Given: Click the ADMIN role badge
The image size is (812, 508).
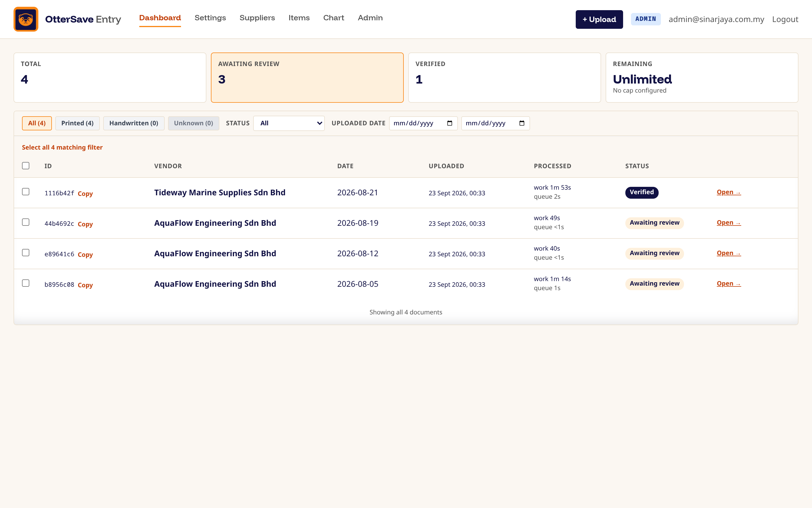Looking at the screenshot, I should point(646,19).
